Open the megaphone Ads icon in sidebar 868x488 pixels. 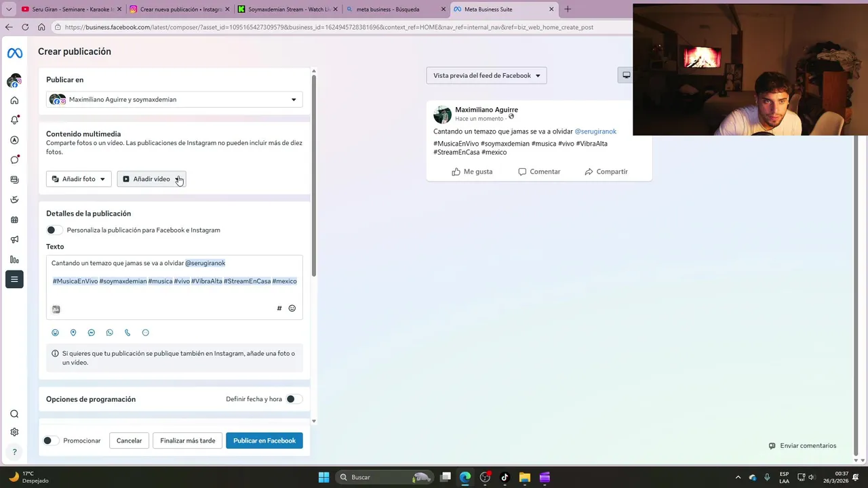[14, 239]
